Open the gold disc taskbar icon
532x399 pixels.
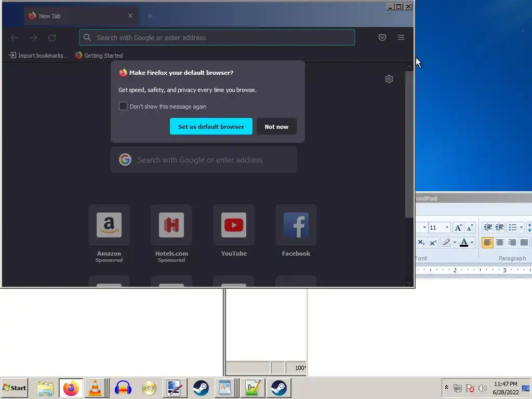(x=149, y=388)
